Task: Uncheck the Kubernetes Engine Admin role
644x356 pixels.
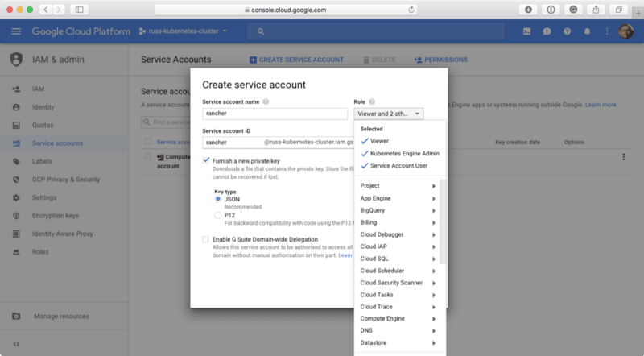Action: pyautogui.click(x=365, y=153)
